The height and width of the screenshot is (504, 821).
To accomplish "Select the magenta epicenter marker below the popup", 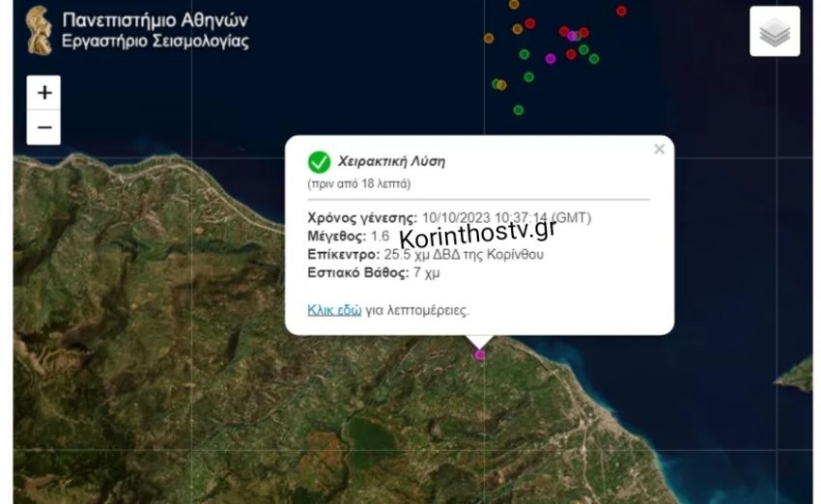I will coord(480,355).
